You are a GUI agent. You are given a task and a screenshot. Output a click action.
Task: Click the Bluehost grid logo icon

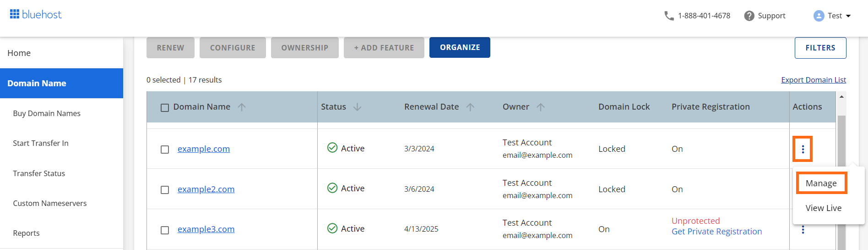[x=15, y=14]
